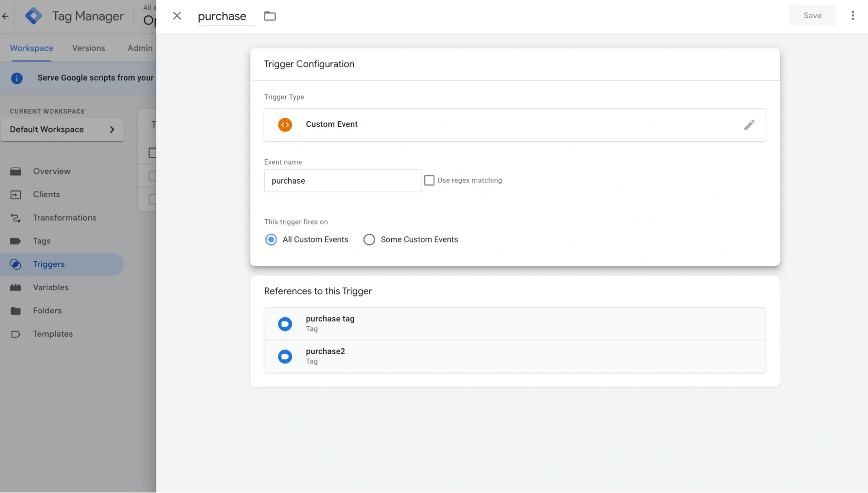The height and width of the screenshot is (493, 868).
Task: Edit trigger type with pencil icon
Action: (x=749, y=125)
